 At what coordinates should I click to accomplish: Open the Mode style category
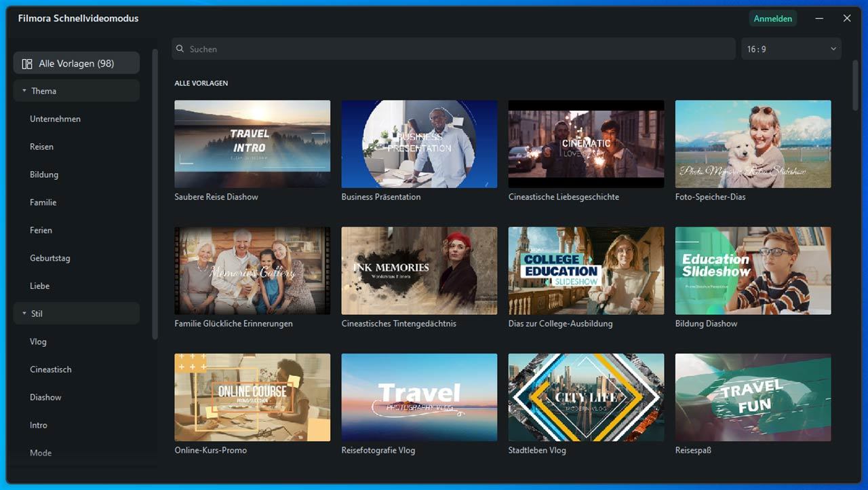click(x=41, y=453)
